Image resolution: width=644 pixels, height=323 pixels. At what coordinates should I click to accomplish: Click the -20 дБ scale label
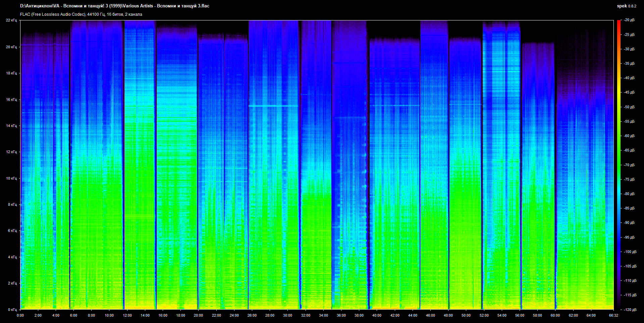(x=629, y=20)
